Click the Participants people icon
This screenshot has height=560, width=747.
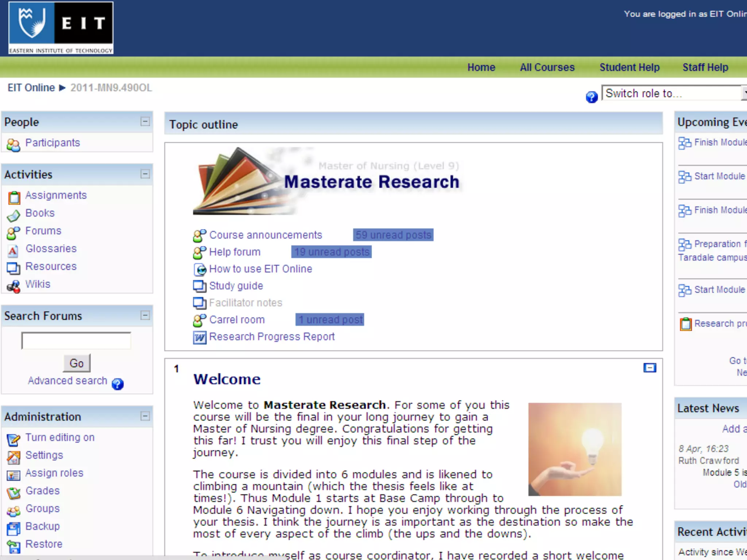[x=13, y=145]
